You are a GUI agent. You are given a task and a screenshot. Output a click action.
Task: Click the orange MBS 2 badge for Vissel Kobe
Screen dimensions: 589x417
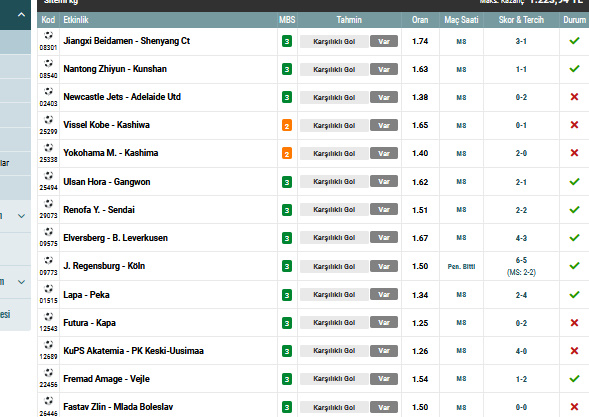coord(287,125)
